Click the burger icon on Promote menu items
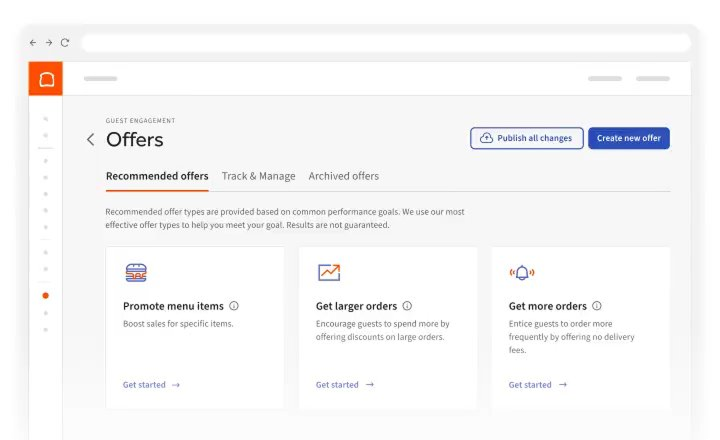Image resolution: width=720 pixels, height=440 pixels. (136, 273)
